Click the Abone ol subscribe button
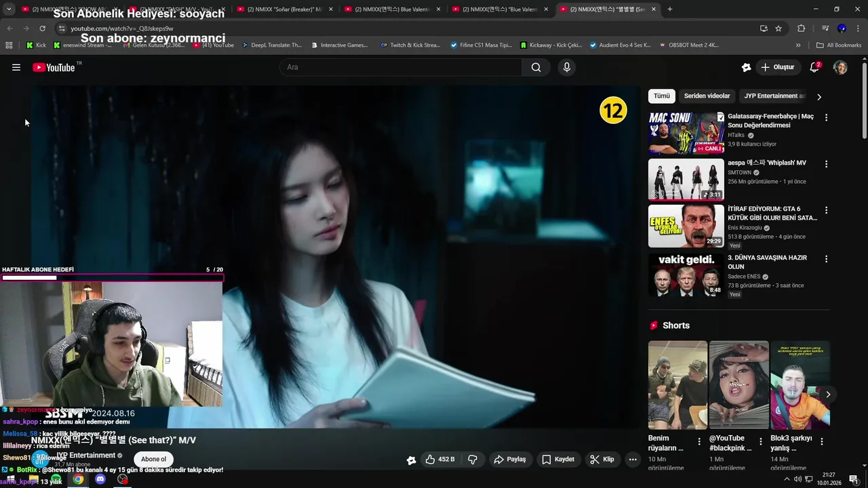Image resolution: width=868 pixels, height=488 pixels. (153, 460)
